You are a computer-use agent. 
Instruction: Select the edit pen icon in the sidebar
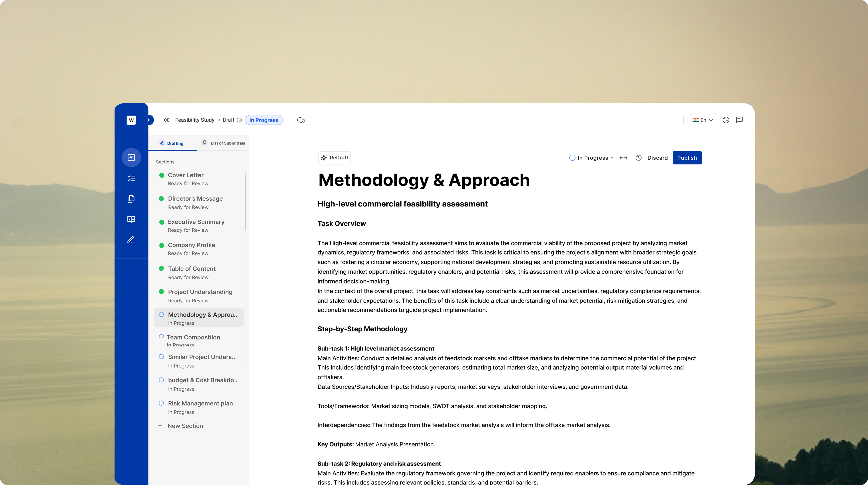pyautogui.click(x=131, y=239)
